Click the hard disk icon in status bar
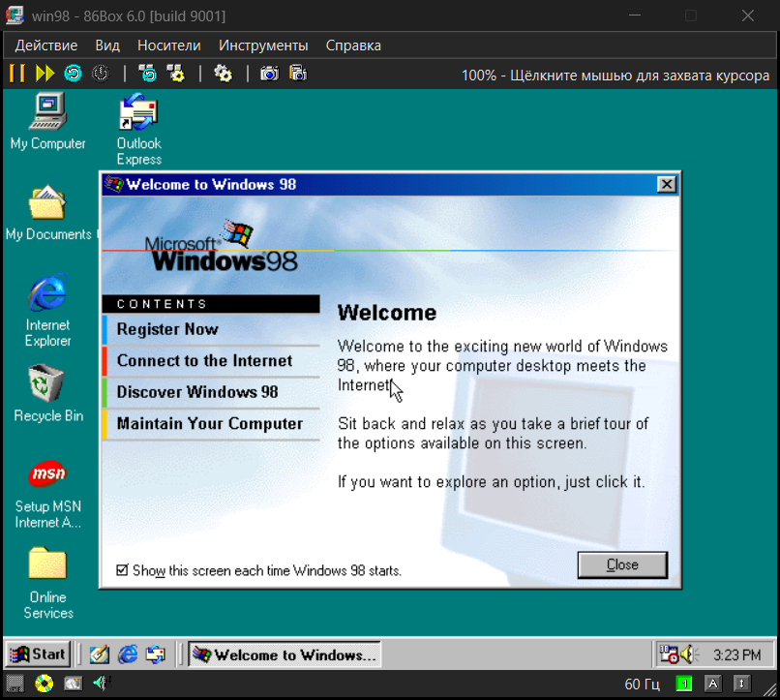 click(x=73, y=684)
